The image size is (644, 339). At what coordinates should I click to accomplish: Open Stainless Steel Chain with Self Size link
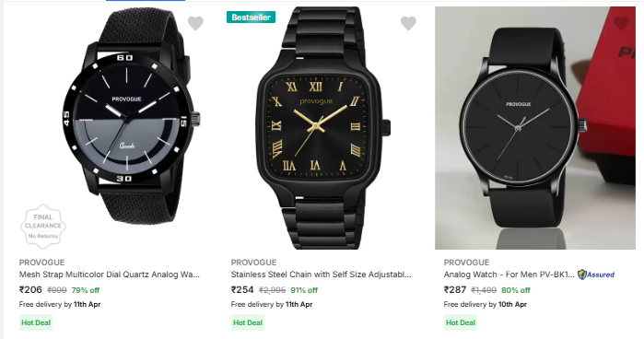[321, 275]
